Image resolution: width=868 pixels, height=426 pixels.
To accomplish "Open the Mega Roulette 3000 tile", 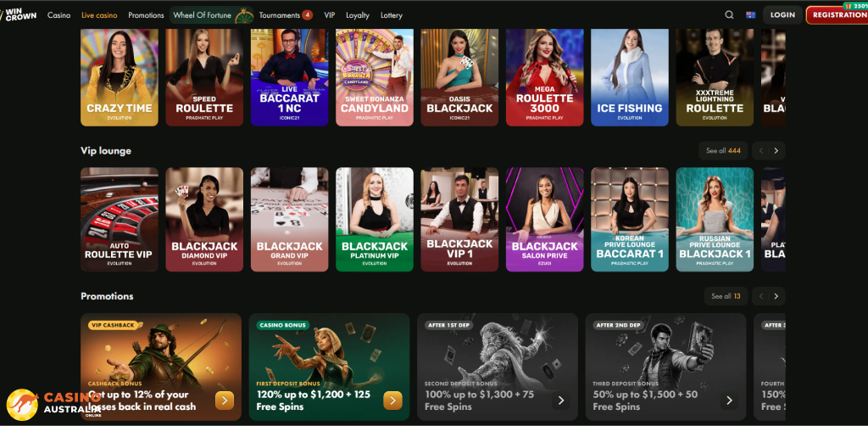I will 545,77.
